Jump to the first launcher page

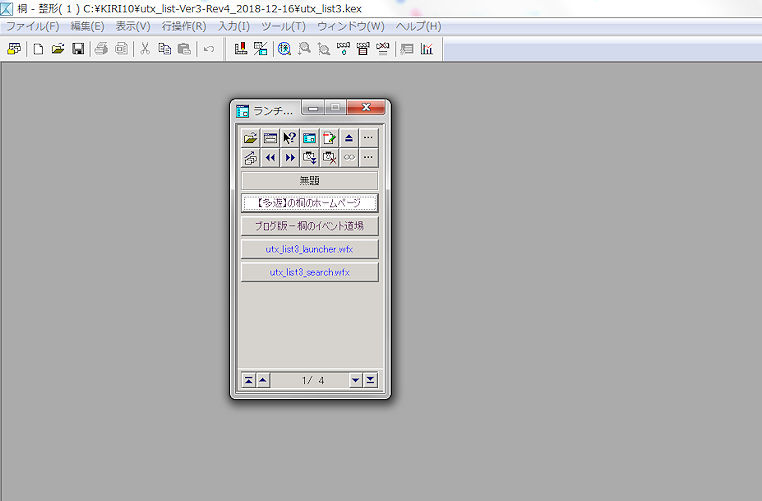tap(248, 380)
